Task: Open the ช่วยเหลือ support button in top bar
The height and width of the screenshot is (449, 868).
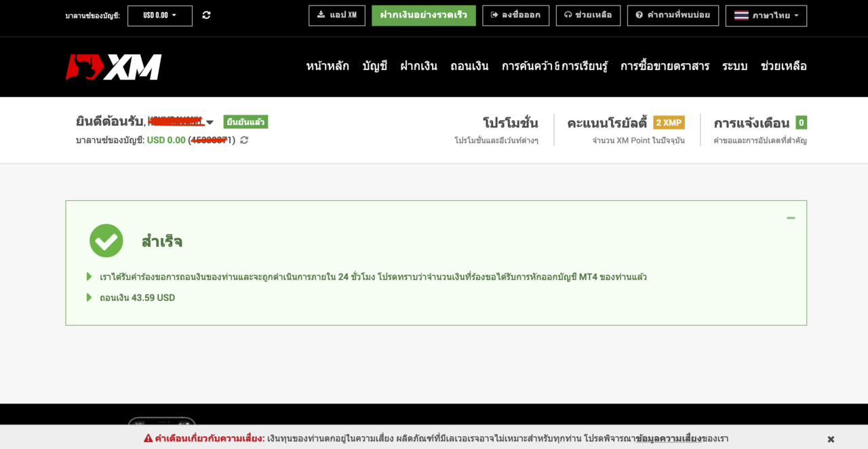Action: pos(588,15)
